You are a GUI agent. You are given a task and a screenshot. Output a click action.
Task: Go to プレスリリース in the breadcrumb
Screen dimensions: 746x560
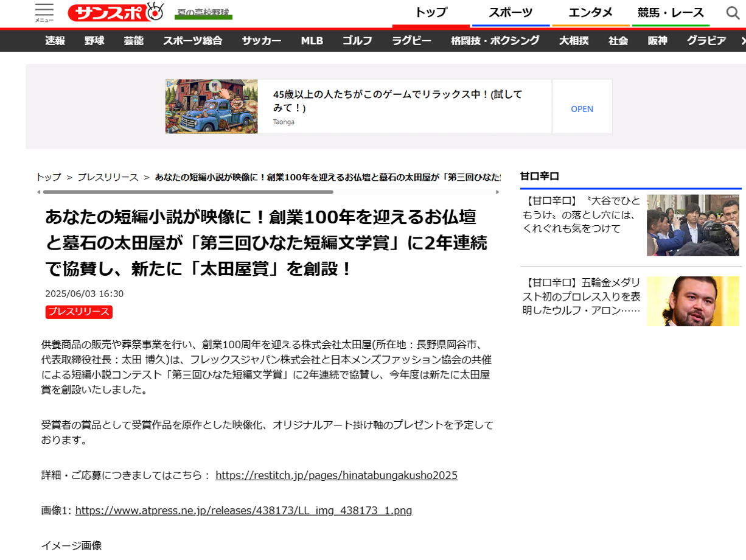(108, 177)
